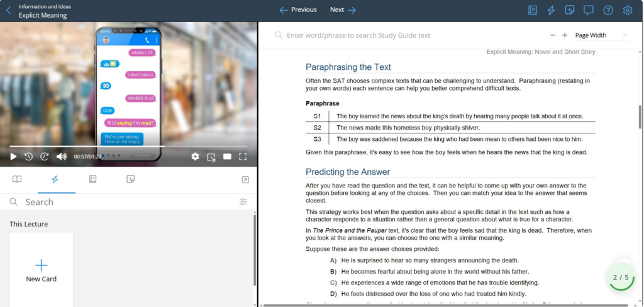
Task: Click the bold 'Paraphrase' table label
Action: tap(323, 104)
